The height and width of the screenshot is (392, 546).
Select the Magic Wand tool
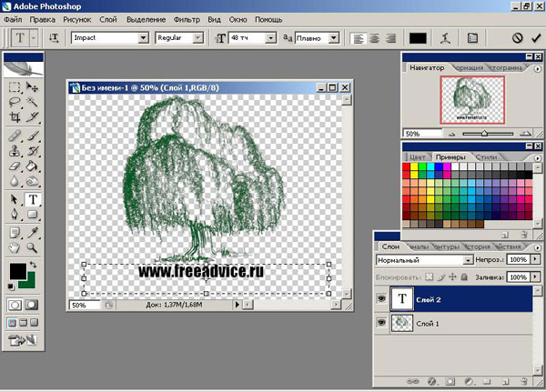point(32,102)
